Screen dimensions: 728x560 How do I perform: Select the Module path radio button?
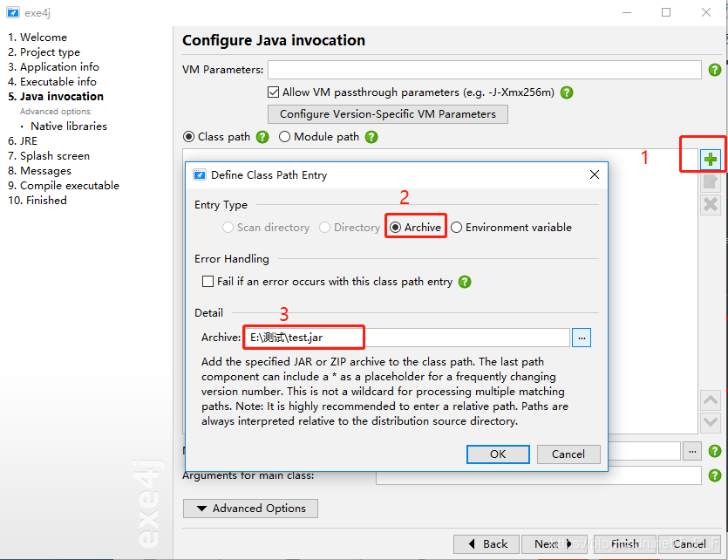(284, 137)
